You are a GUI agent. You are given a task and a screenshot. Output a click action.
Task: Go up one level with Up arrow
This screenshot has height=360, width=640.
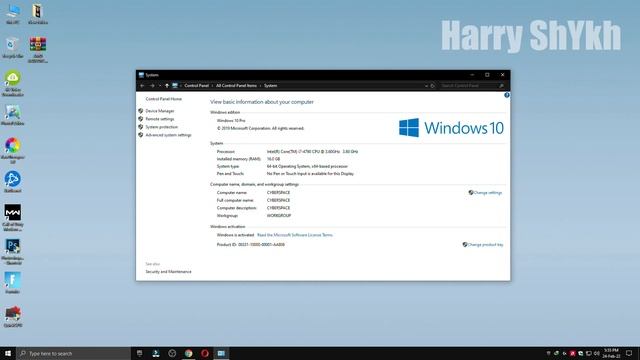click(x=167, y=86)
